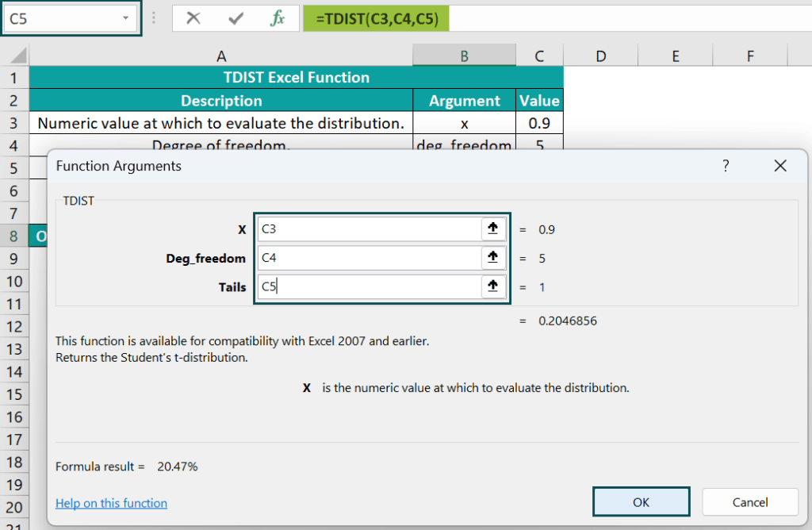The image size is (812, 530).
Task: Dismiss the dialog with Cancel button
Action: click(749, 501)
